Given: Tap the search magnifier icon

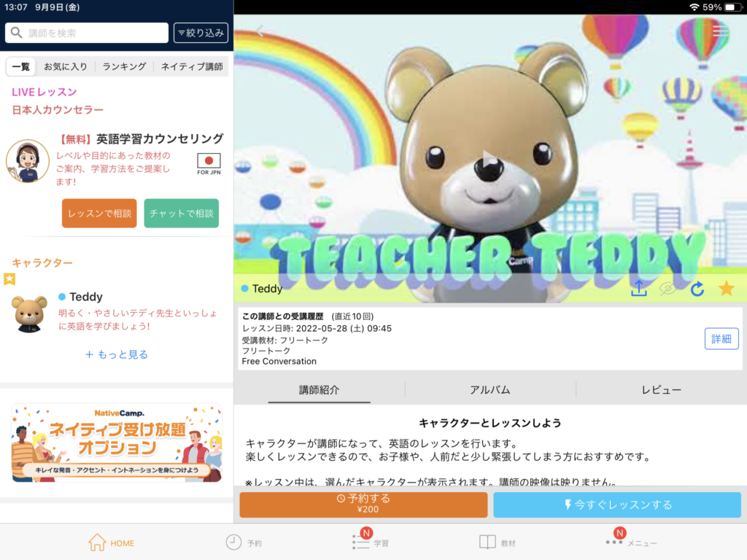Looking at the screenshot, I should (16, 33).
